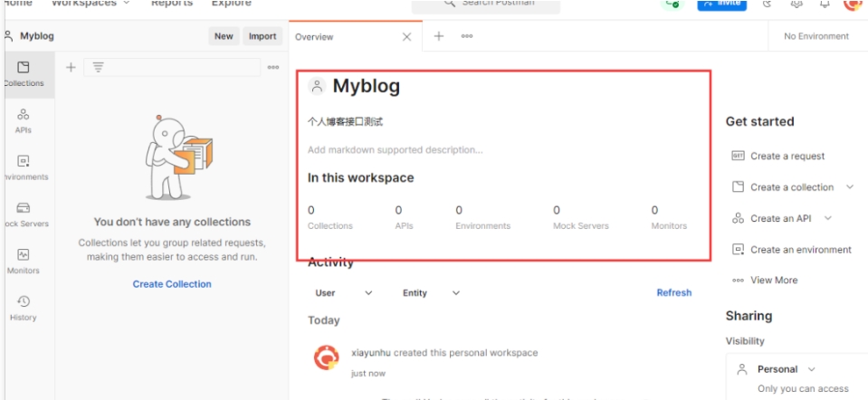Open the Environments sidebar section

26,168
